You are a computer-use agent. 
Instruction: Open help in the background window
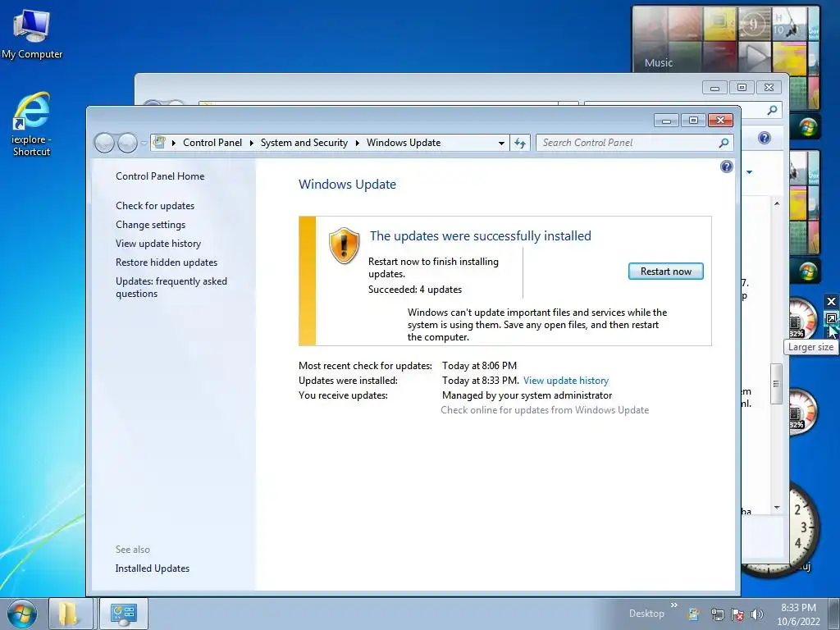pyautogui.click(x=765, y=138)
